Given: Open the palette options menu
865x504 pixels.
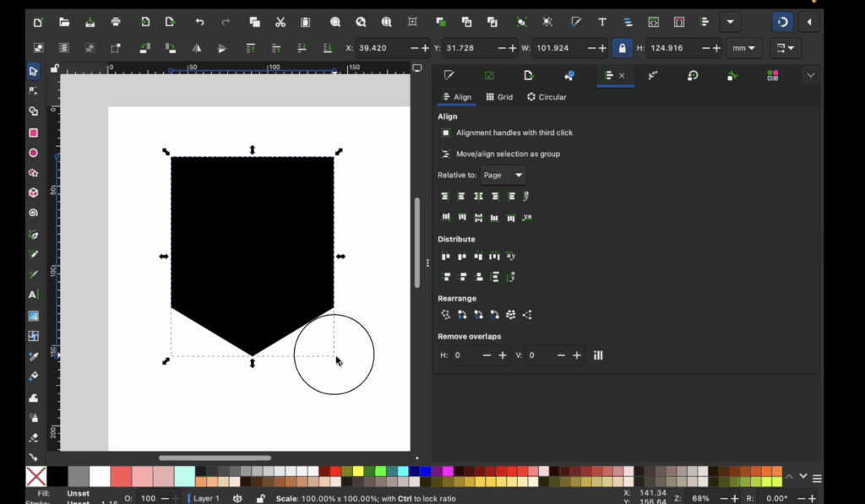Looking at the screenshot, I should pyautogui.click(x=817, y=478).
